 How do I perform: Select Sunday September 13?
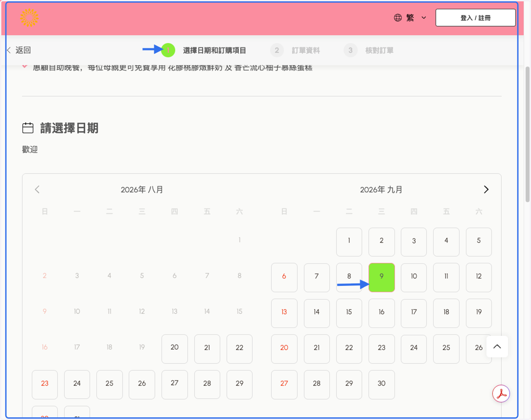284,313
